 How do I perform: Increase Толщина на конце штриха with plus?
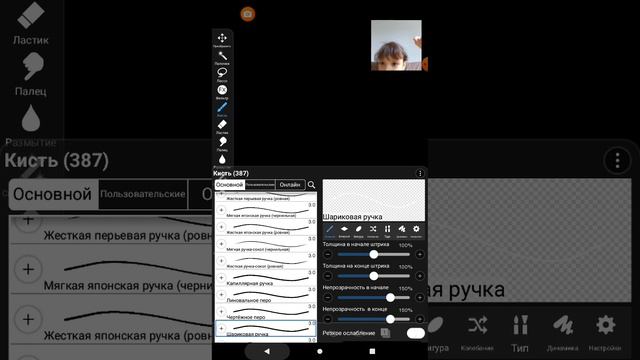click(x=420, y=276)
